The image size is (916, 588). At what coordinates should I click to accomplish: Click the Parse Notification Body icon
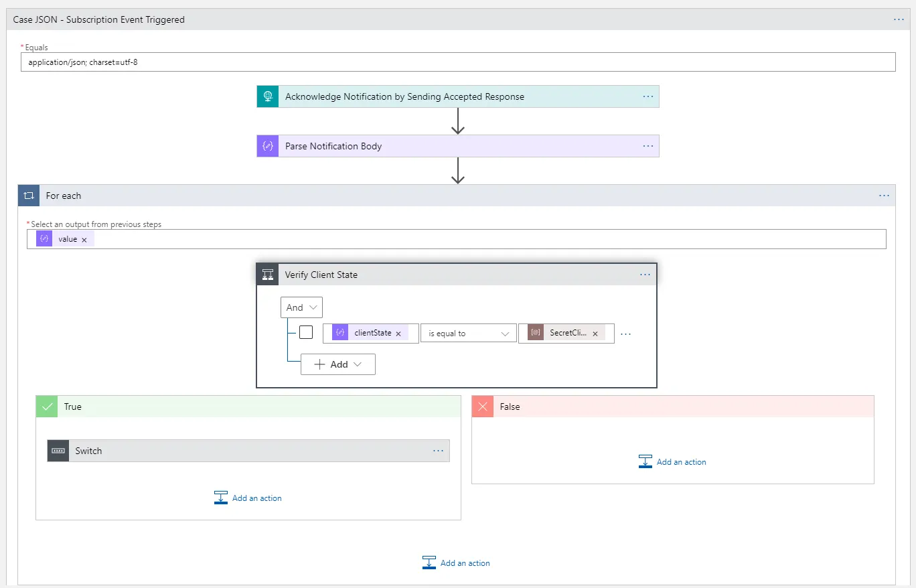point(268,146)
